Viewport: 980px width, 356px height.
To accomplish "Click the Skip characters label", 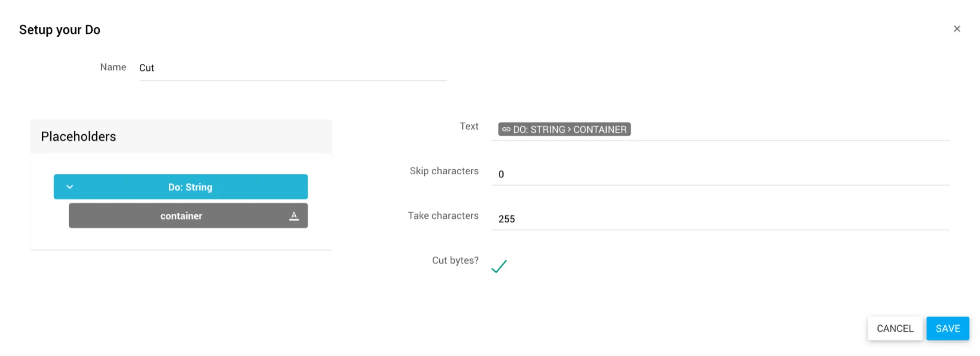I will click(444, 171).
